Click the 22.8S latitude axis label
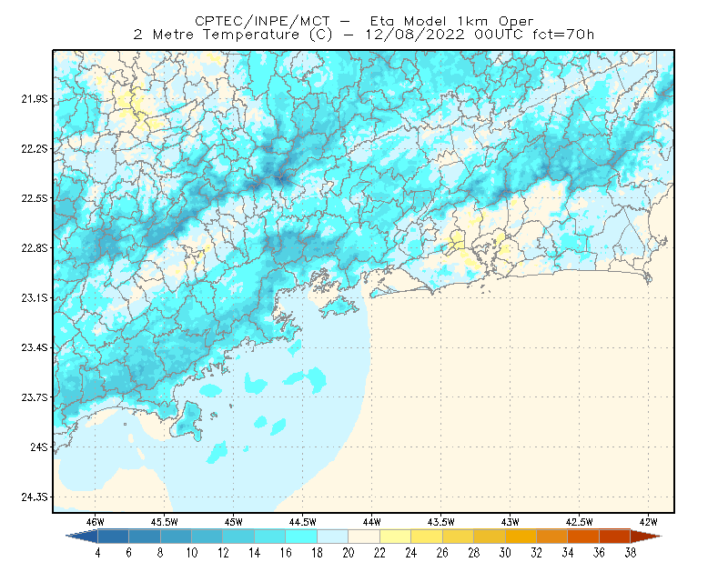Screen dimensions: 728x562 point(35,248)
